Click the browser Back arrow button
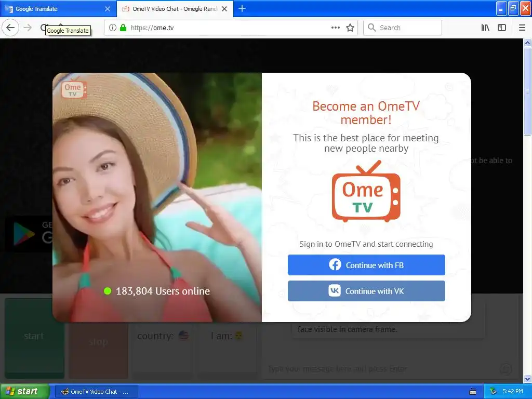Image resolution: width=532 pixels, height=399 pixels. point(10,28)
